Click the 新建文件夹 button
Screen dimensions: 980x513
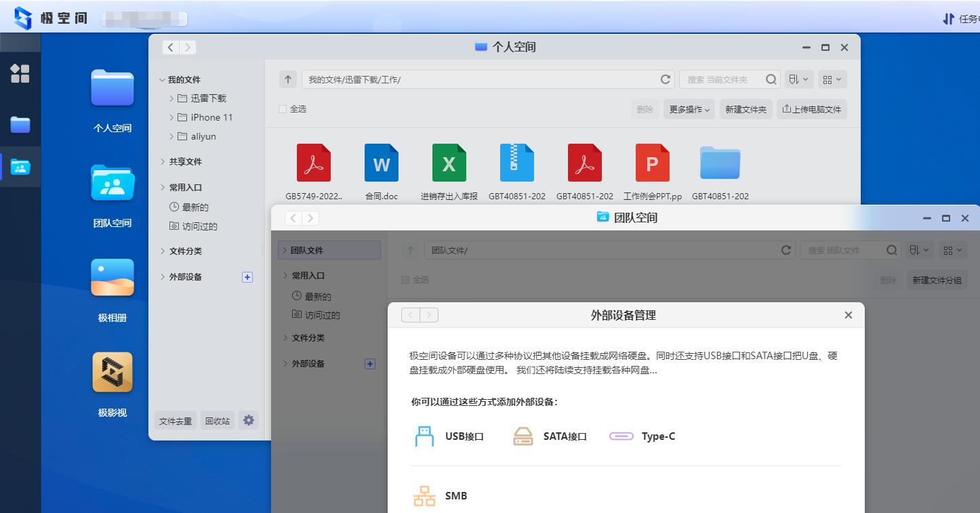pyautogui.click(x=746, y=109)
